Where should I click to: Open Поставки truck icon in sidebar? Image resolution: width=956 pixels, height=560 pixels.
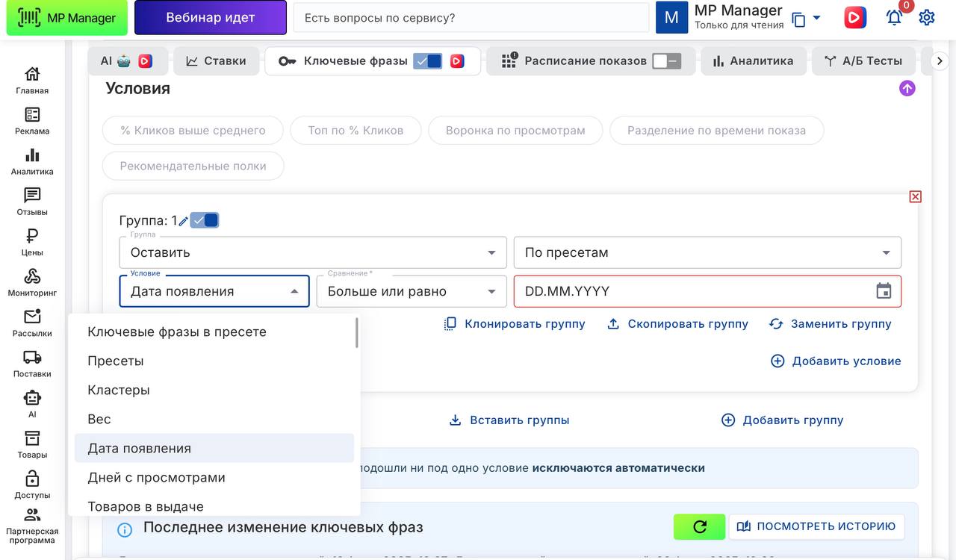pos(32,363)
